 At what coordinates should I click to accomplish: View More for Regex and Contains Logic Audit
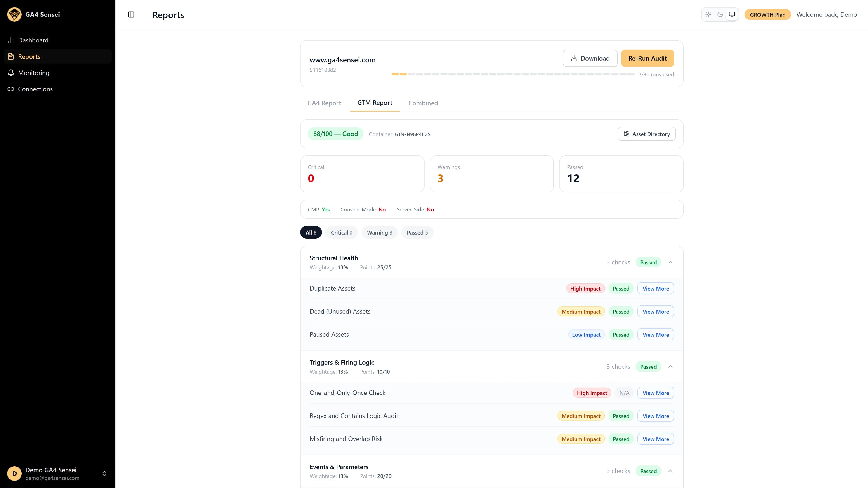coord(655,416)
